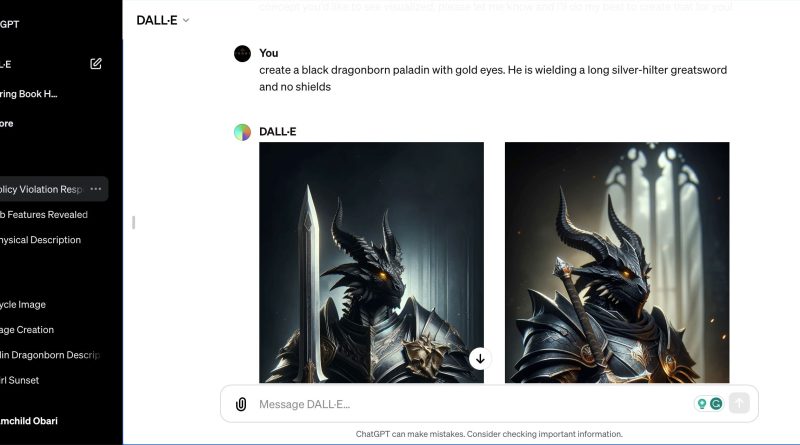Screen dimensions: 800x445
Task: Click the Message DALL-E input field
Action: pyautogui.click(x=469, y=404)
